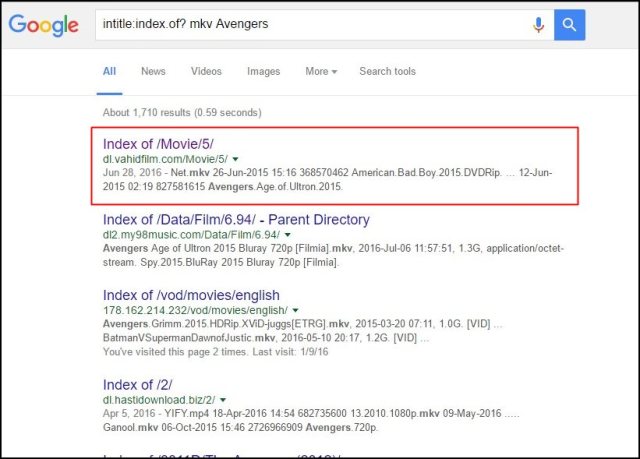Open the Index of /Movie/5/ result

point(157,144)
